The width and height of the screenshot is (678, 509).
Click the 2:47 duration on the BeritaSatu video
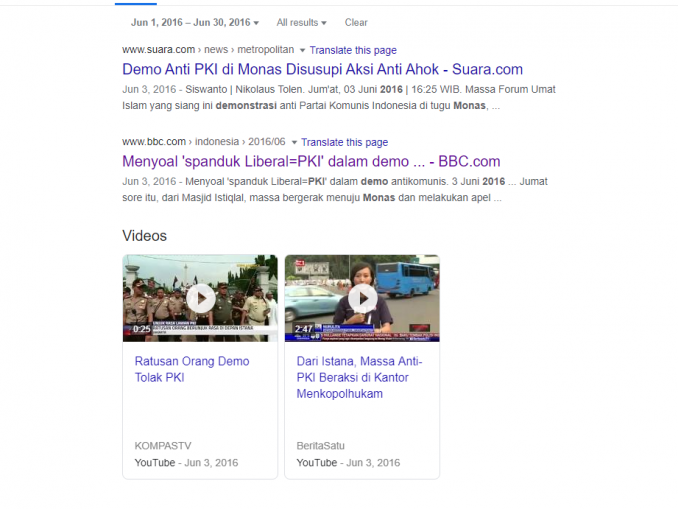tap(304, 329)
